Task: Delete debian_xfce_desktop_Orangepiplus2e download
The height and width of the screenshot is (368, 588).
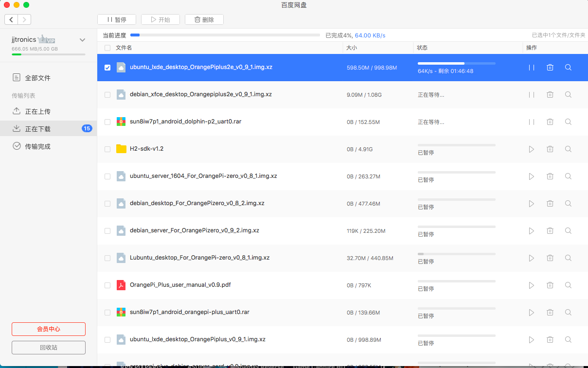Action: tap(550, 95)
